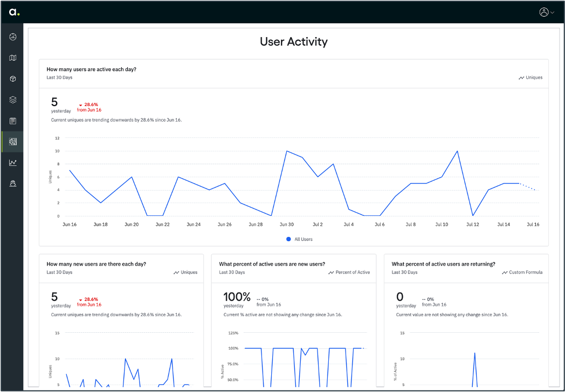Click the 'Uniques' label on top chart

coord(534,78)
